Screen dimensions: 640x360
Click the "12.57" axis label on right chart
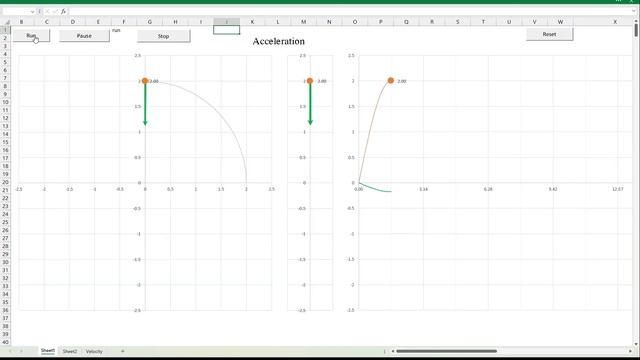(x=618, y=189)
